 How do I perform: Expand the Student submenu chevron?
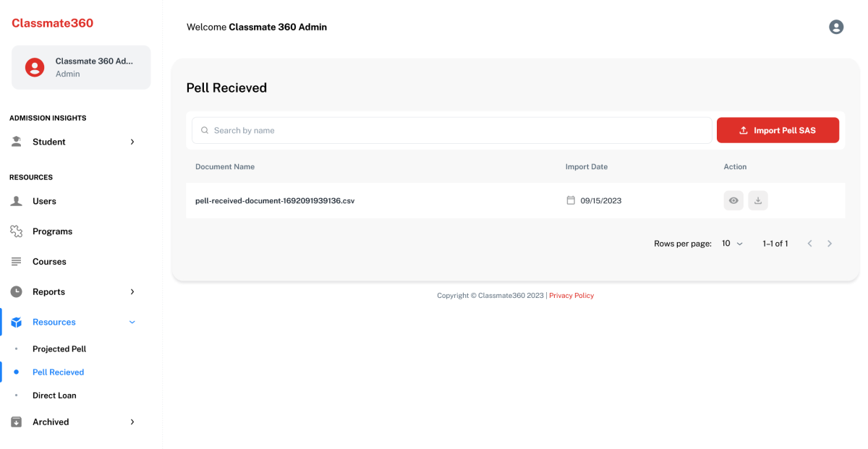[x=132, y=142]
